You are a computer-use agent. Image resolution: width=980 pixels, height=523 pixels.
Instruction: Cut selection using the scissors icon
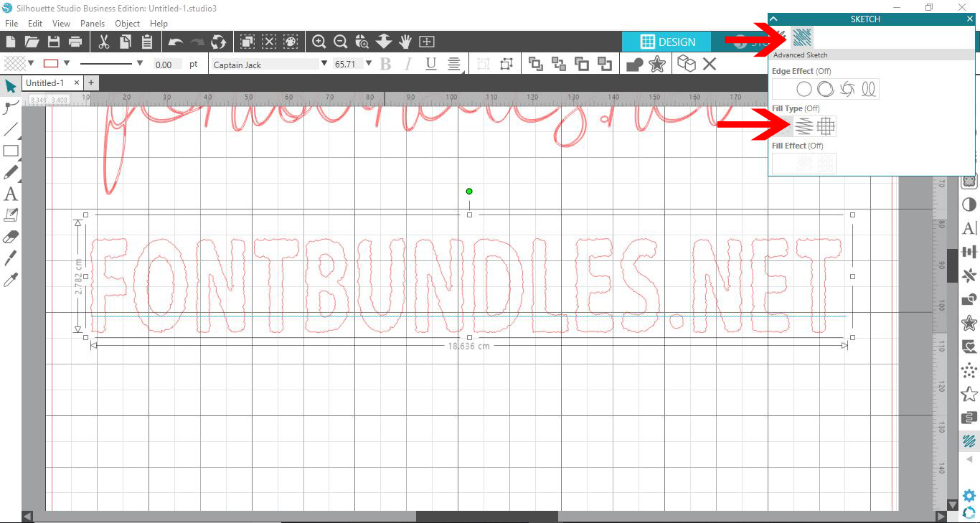(x=104, y=42)
